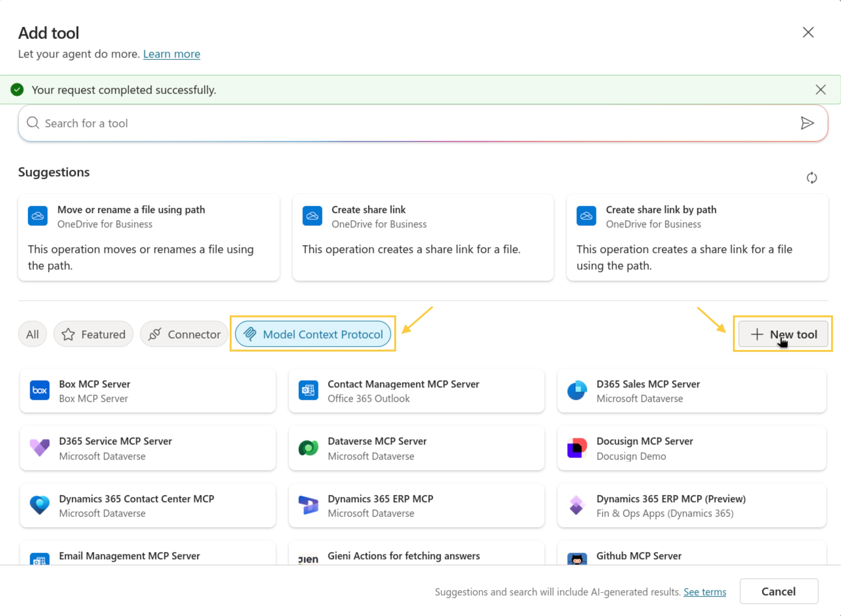Select Dynamics 365 Contact Center MCP icon

40,505
